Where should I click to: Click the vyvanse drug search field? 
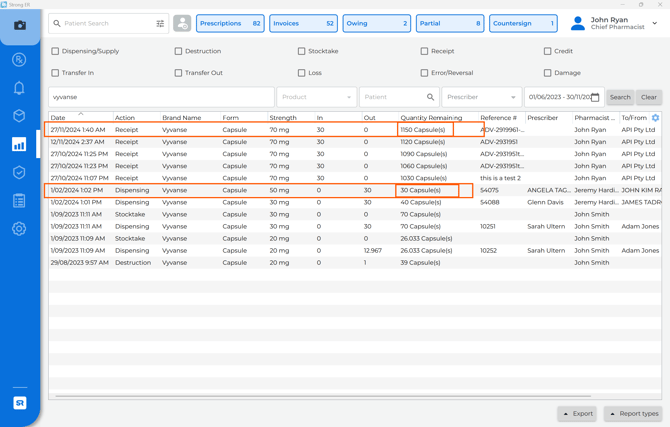(160, 98)
